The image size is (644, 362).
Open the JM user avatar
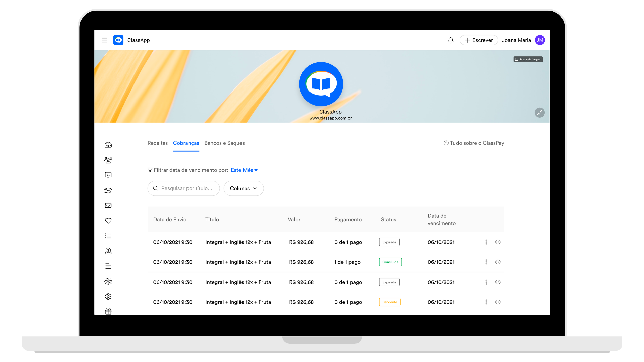tap(540, 40)
